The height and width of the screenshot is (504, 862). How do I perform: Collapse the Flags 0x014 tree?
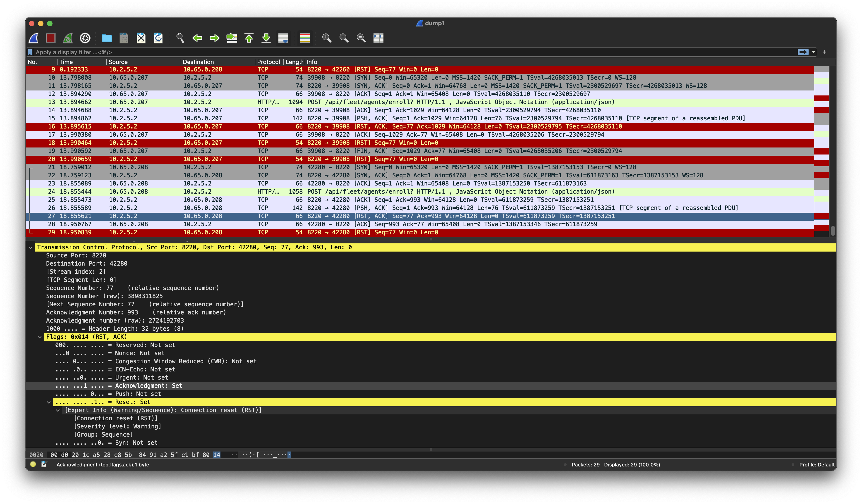(x=40, y=337)
